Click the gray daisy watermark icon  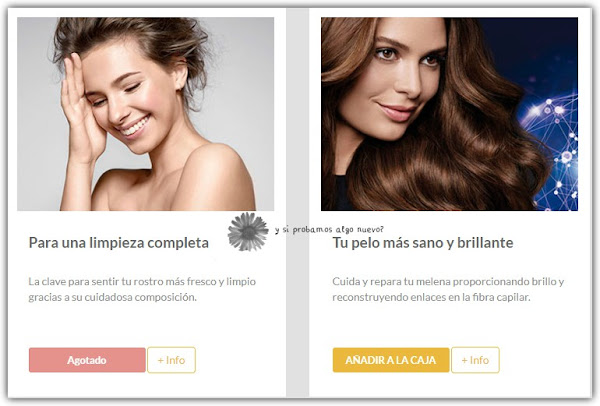(x=248, y=232)
